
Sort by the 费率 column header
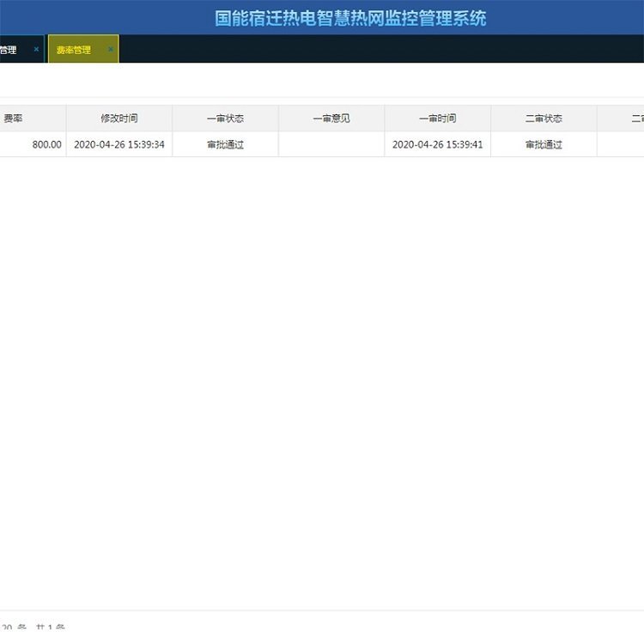(x=14, y=118)
